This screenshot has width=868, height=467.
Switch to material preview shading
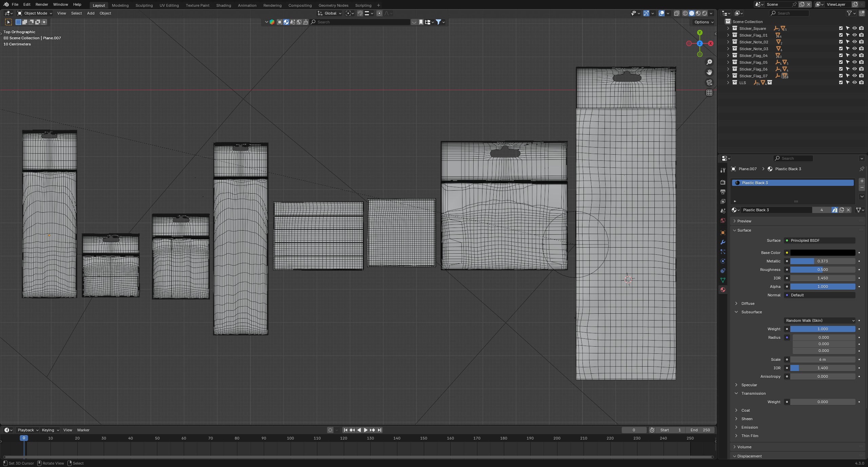point(698,13)
